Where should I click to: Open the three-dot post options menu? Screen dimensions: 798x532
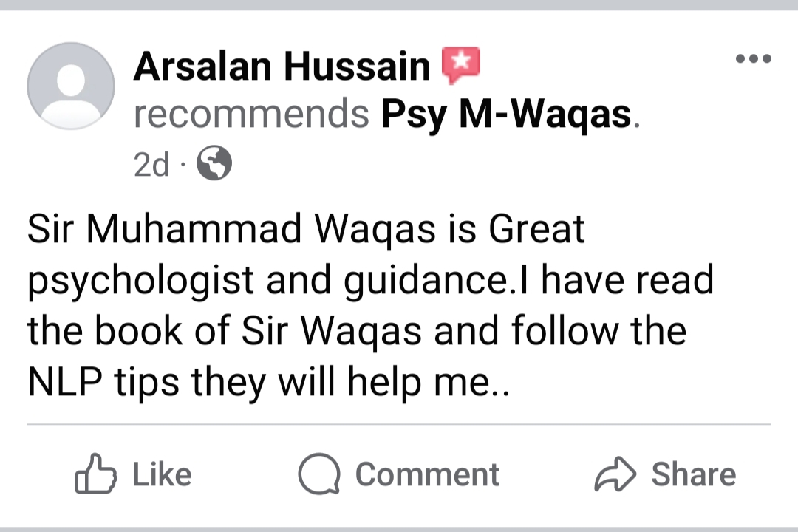[x=754, y=58]
